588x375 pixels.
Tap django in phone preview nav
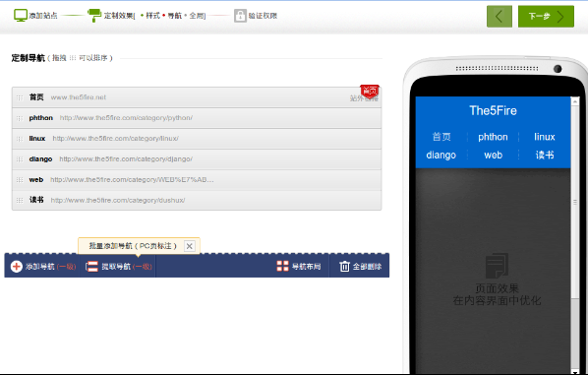[441, 156]
